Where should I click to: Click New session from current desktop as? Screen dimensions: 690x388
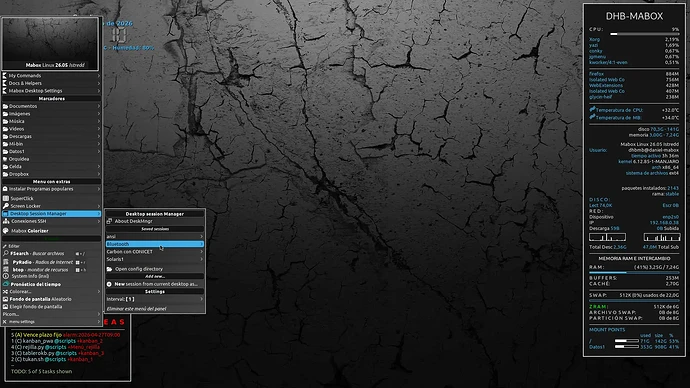tap(156, 284)
